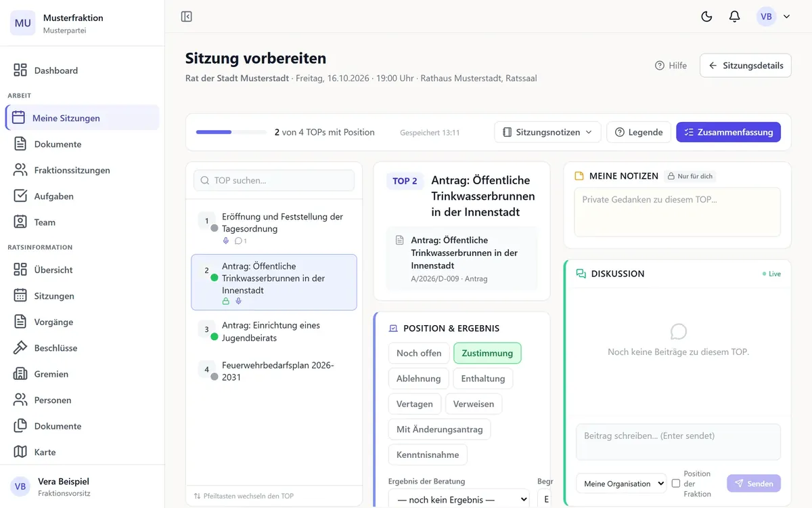Screen dimensions: 812x508
Task: Open the Hilfe link
Action: click(x=671, y=66)
